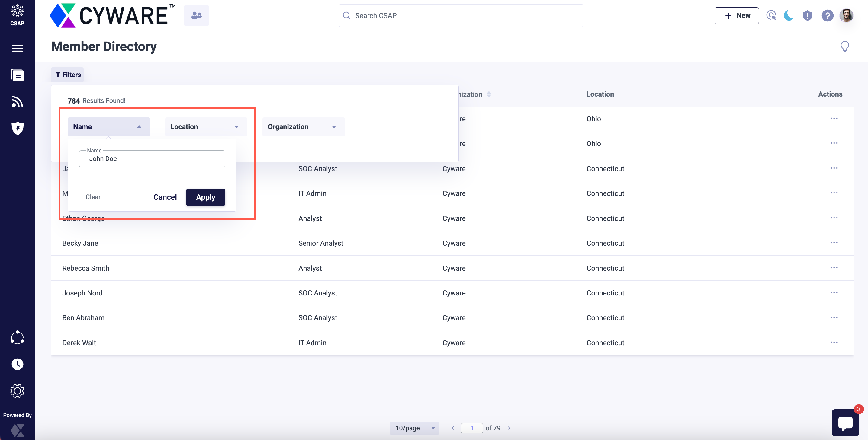The width and height of the screenshot is (868, 440).
Task: Open the member group icon near logo
Action: (196, 15)
